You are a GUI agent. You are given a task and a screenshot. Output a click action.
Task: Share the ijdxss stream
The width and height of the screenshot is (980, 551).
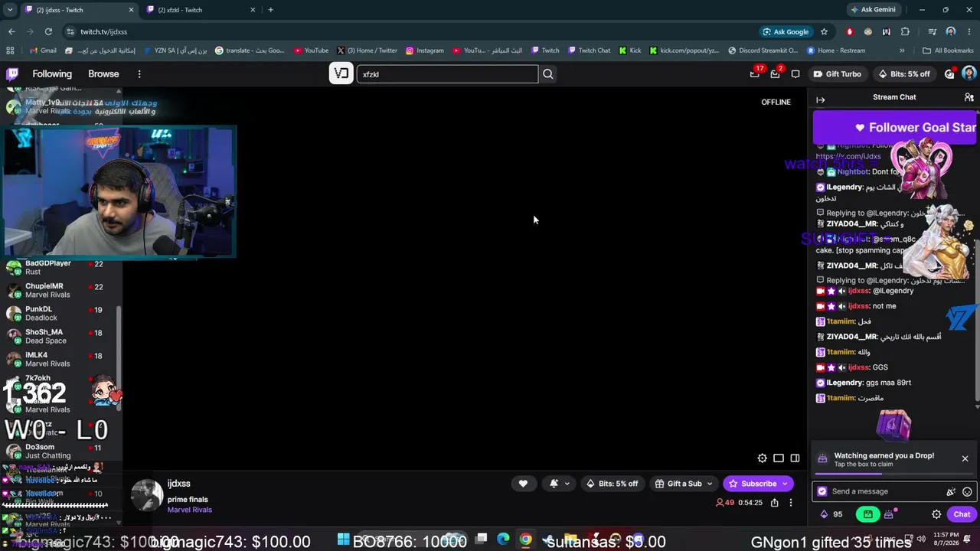pos(775,503)
